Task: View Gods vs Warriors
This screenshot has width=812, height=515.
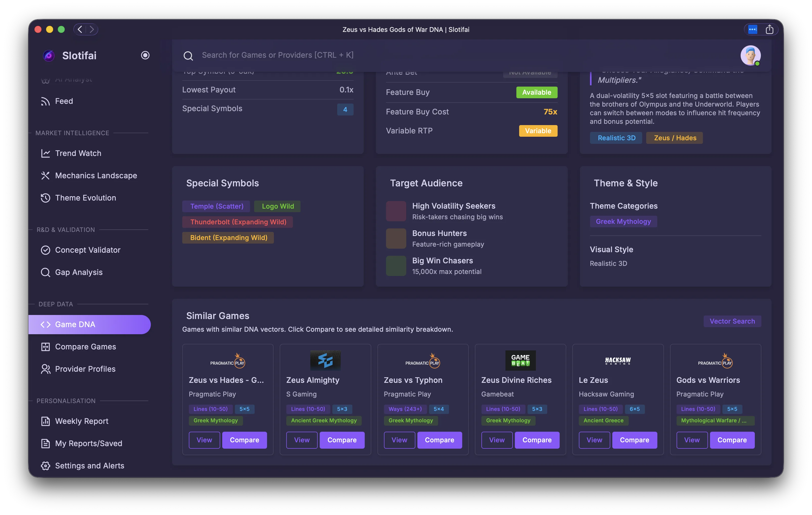Action: 692,440
